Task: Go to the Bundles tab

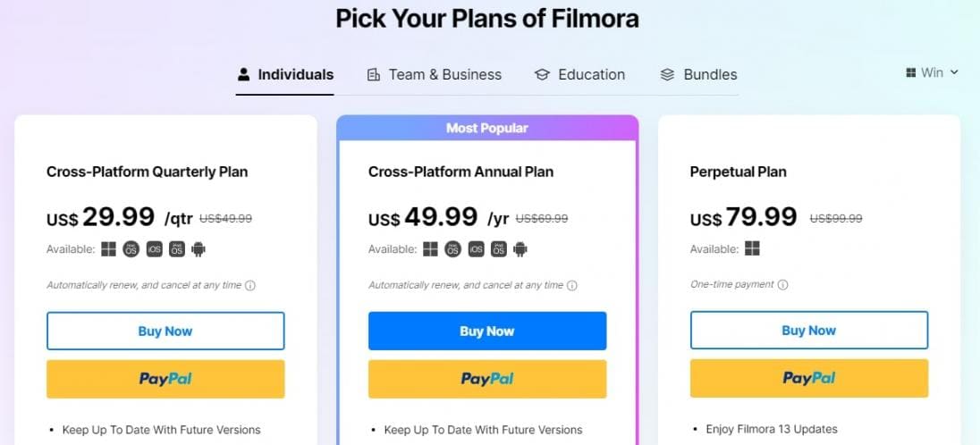Action: [698, 75]
